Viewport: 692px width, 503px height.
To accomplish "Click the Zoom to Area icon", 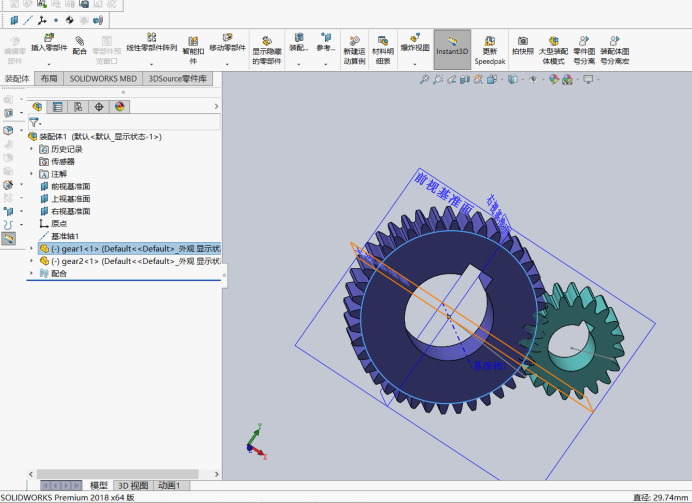I will [437, 79].
